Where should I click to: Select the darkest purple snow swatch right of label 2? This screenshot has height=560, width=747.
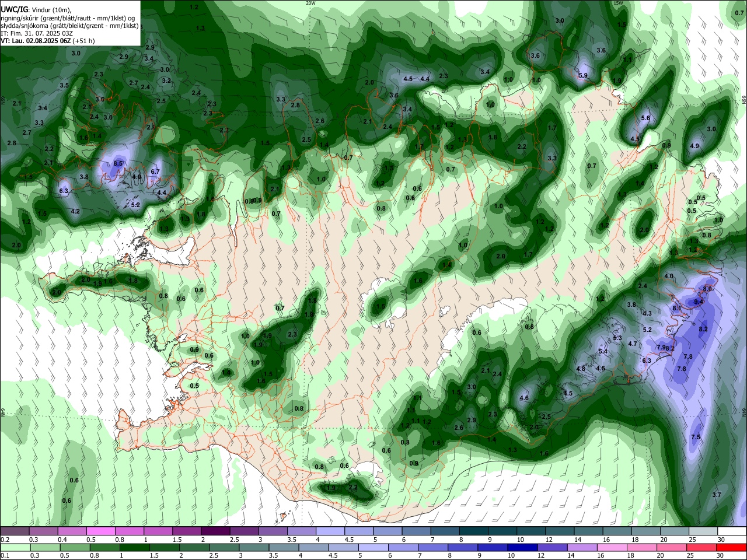click(215, 531)
